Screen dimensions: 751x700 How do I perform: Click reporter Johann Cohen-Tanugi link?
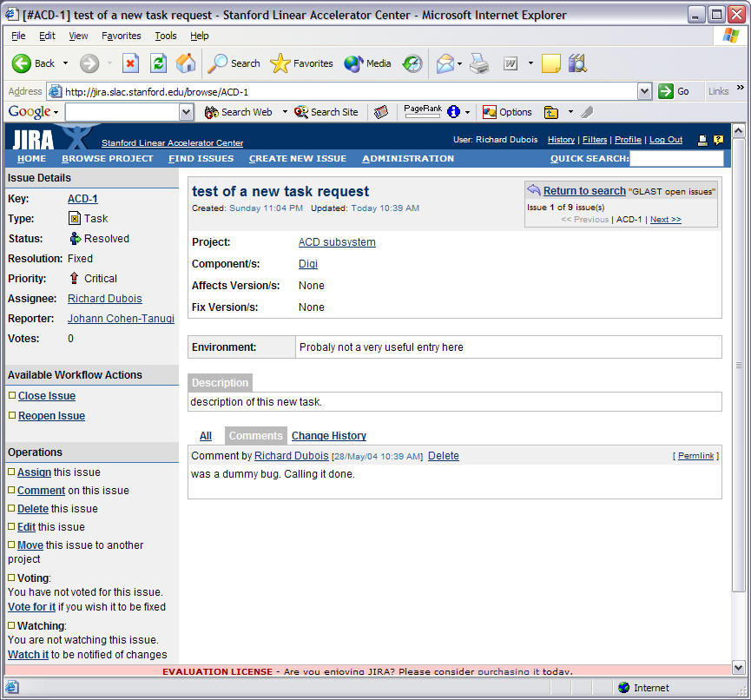click(121, 319)
